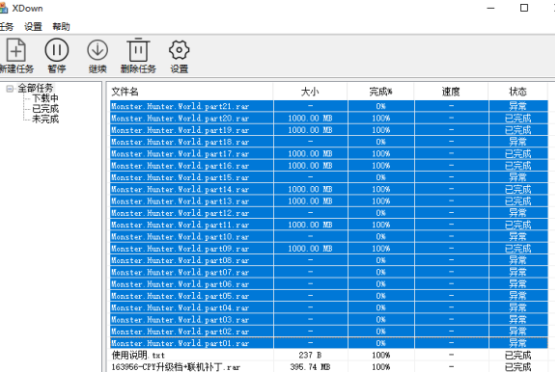Select row Monster.Hunter.World.part14.rar
This screenshot has height=386, width=555.
tap(329, 189)
